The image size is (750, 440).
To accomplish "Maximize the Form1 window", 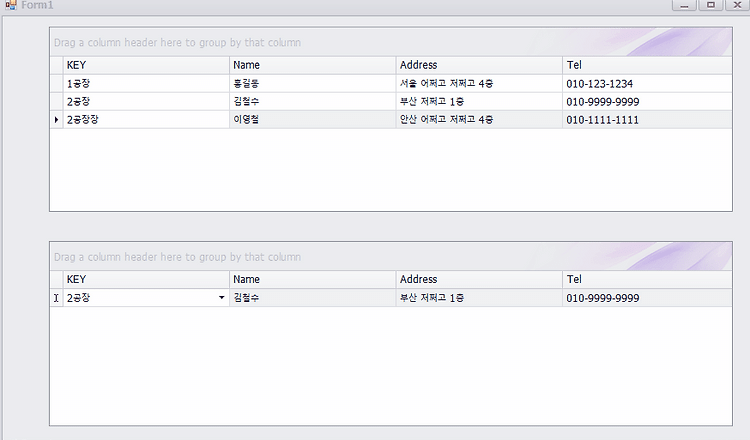I will pos(711,5).
